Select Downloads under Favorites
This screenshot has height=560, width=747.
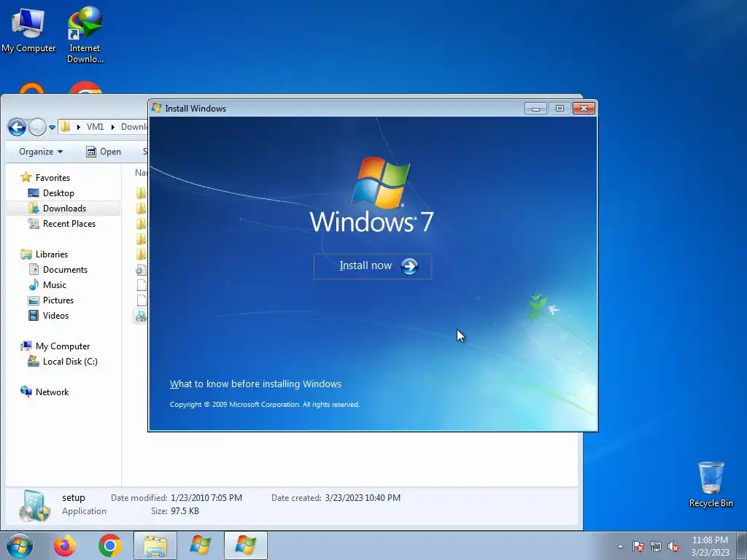tap(64, 208)
